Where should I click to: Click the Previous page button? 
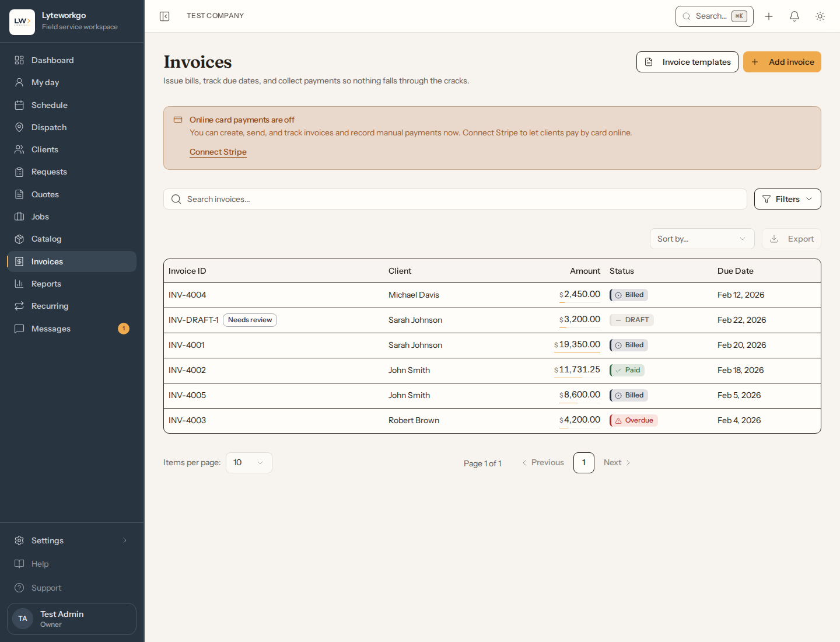point(543,463)
